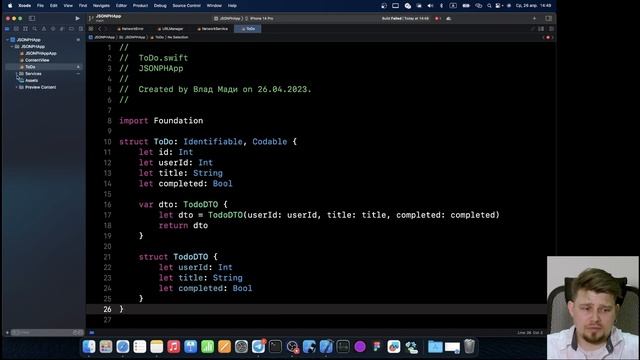Expand the Preview Content folder
The width and height of the screenshot is (640, 360).
16,87
